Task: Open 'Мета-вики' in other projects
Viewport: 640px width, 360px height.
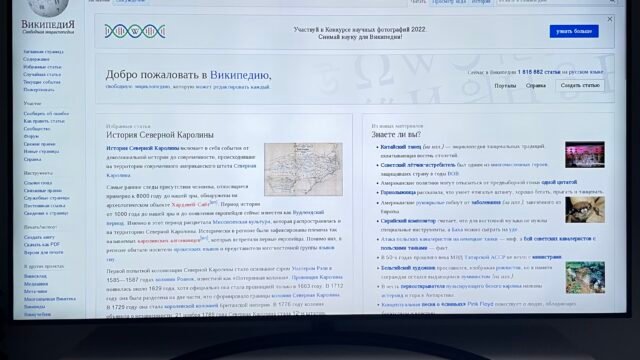Action: click(36, 291)
